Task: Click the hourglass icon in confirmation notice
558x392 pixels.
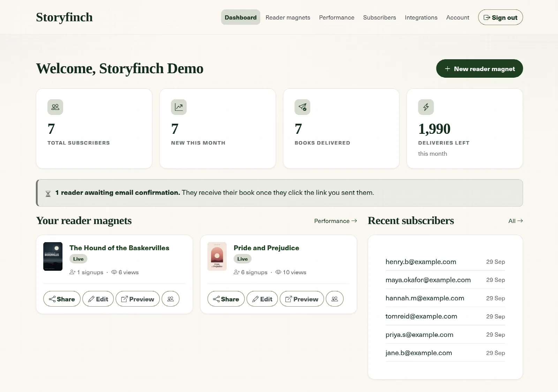Action: click(48, 194)
